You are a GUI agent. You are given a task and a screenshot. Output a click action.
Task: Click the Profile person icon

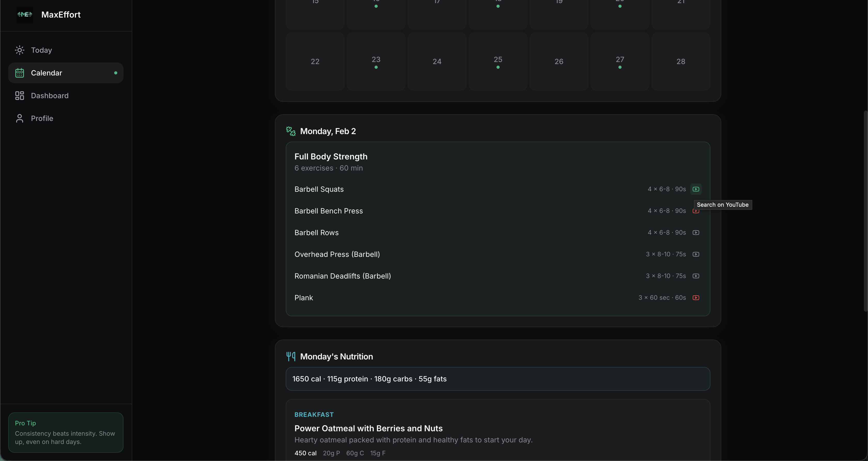pos(20,118)
